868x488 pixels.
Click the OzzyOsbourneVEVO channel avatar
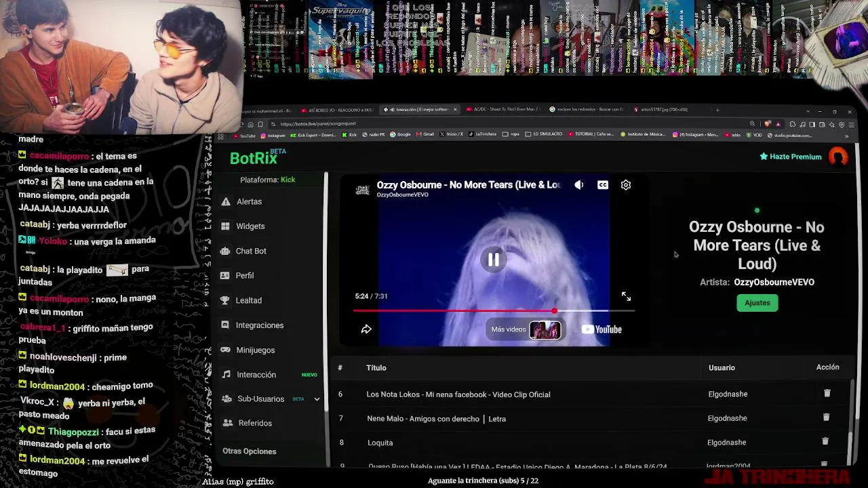click(363, 189)
